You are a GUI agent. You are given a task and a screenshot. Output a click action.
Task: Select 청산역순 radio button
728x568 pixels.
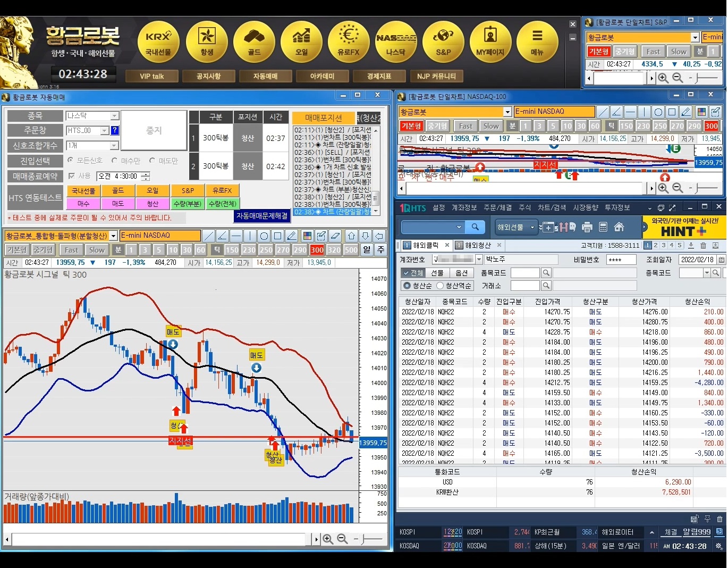point(440,286)
